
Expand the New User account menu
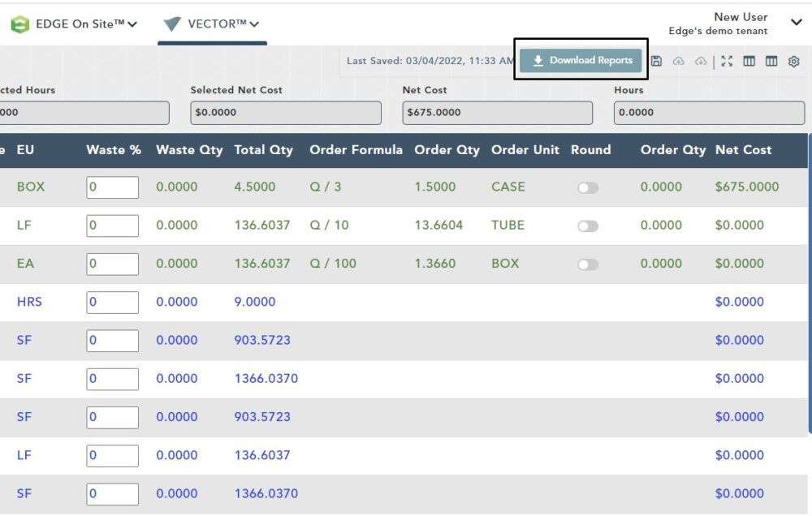(796, 22)
